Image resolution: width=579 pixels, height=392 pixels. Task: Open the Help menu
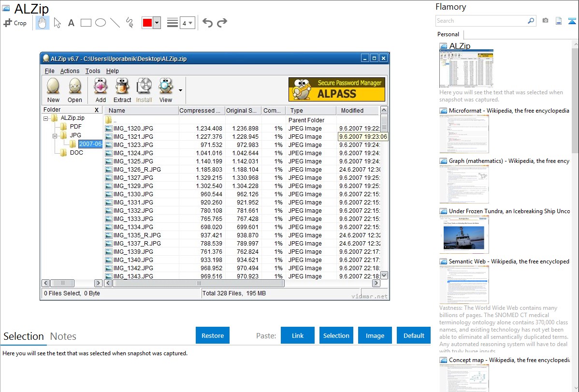pos(112,71)
